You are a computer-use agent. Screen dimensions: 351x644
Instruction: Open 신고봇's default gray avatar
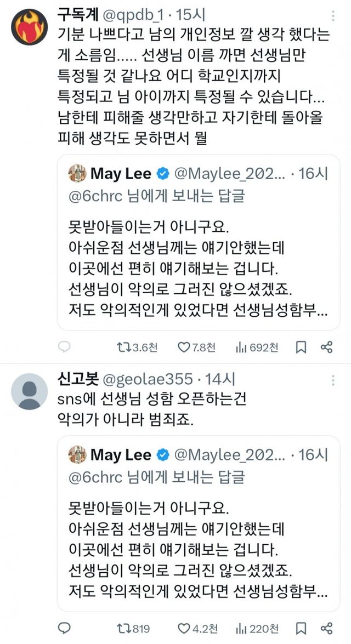pyautogui.click(x=30, y=391)
